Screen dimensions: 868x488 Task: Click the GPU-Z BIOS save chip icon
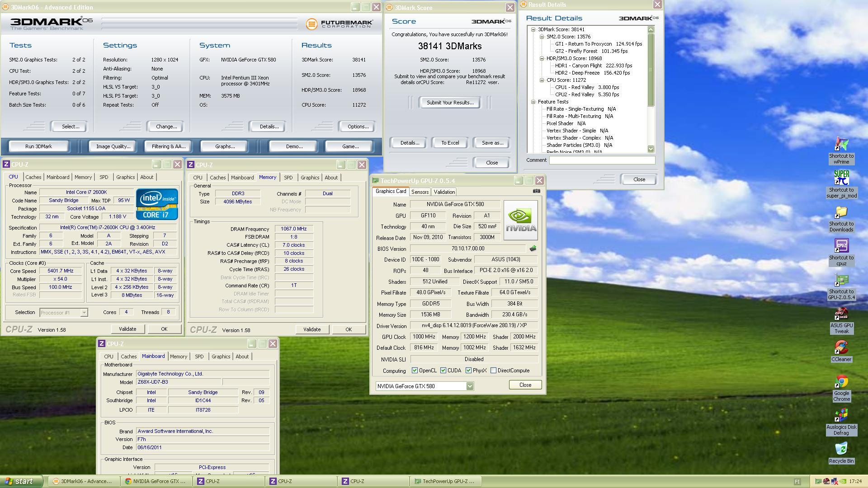533,249
